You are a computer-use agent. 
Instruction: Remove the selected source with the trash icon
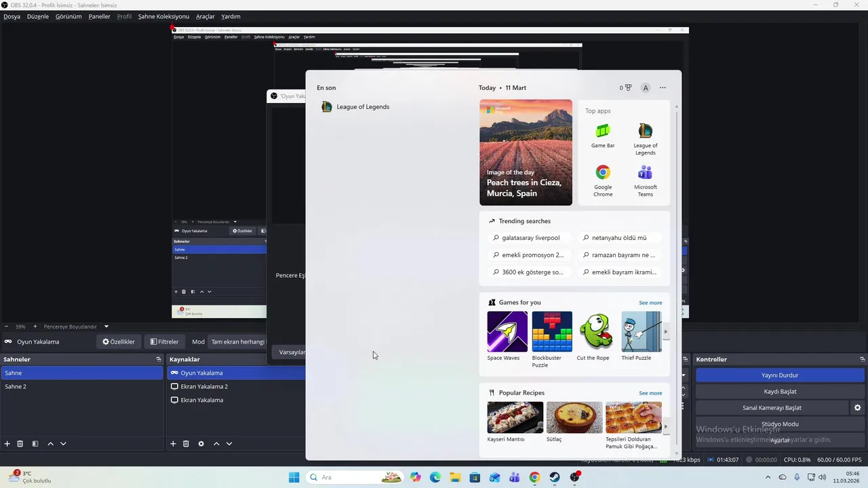click(186, 444)
